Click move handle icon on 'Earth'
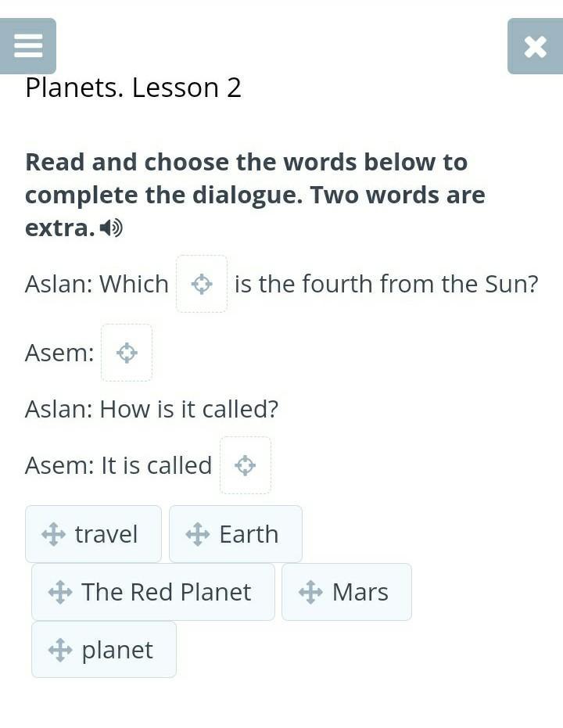Viewport: 563px width, 728px height. (x=198, y=534)
